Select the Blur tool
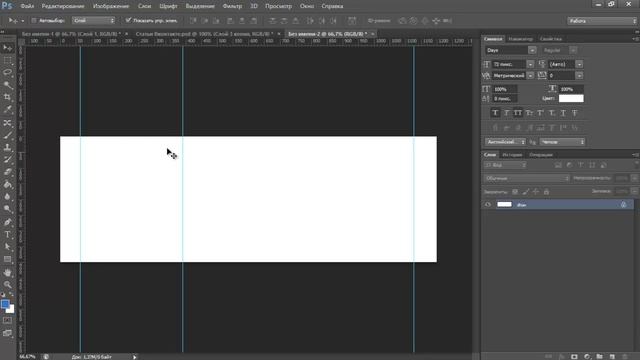 tap(7, 197)
